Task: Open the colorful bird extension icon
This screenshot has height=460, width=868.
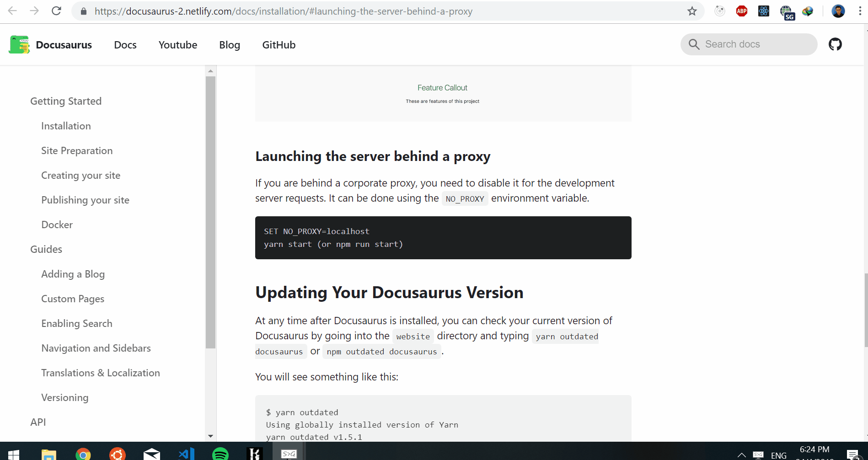Action: click(x=808, y=11)
